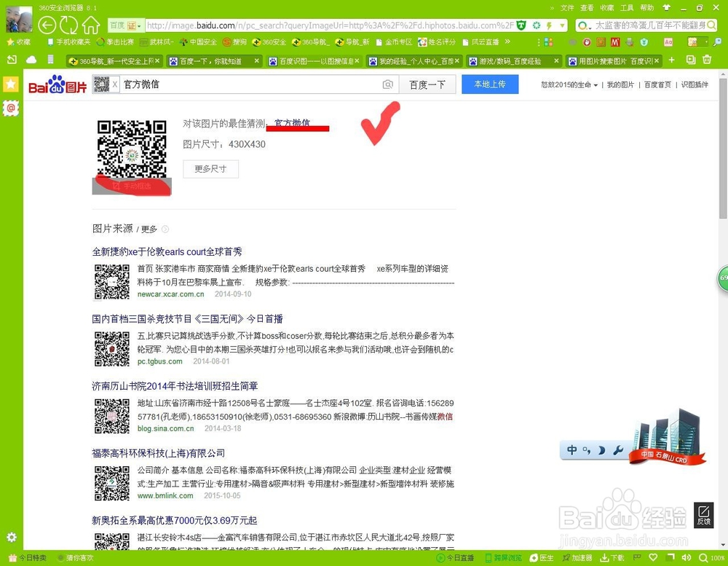This screenshot has height=566, width=728.
Task: Open the 我的图片 link
Action: click(620, 84)
